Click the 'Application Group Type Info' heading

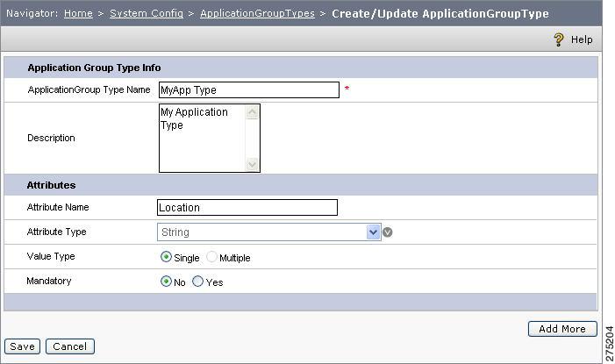[94, 68]
